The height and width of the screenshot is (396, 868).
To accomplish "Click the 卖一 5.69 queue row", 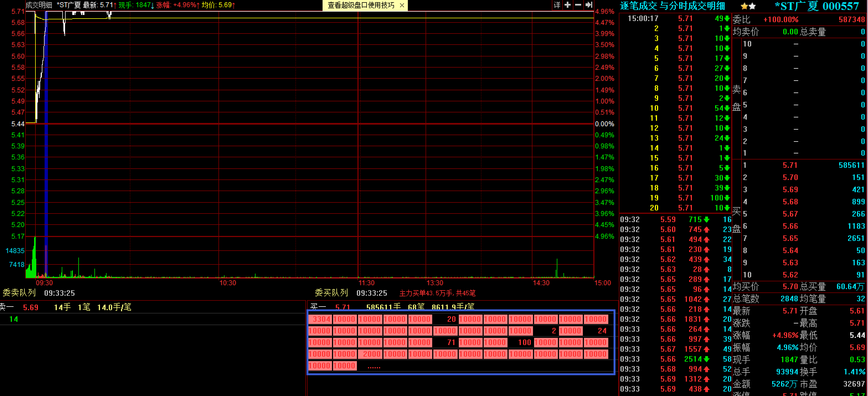I will [x=152, y=307].
